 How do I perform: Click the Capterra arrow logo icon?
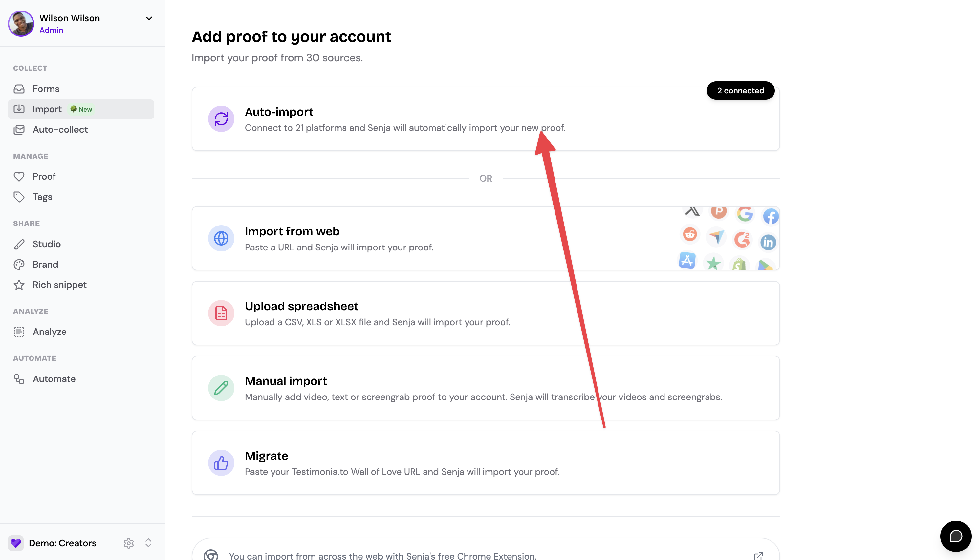point(716,237)
